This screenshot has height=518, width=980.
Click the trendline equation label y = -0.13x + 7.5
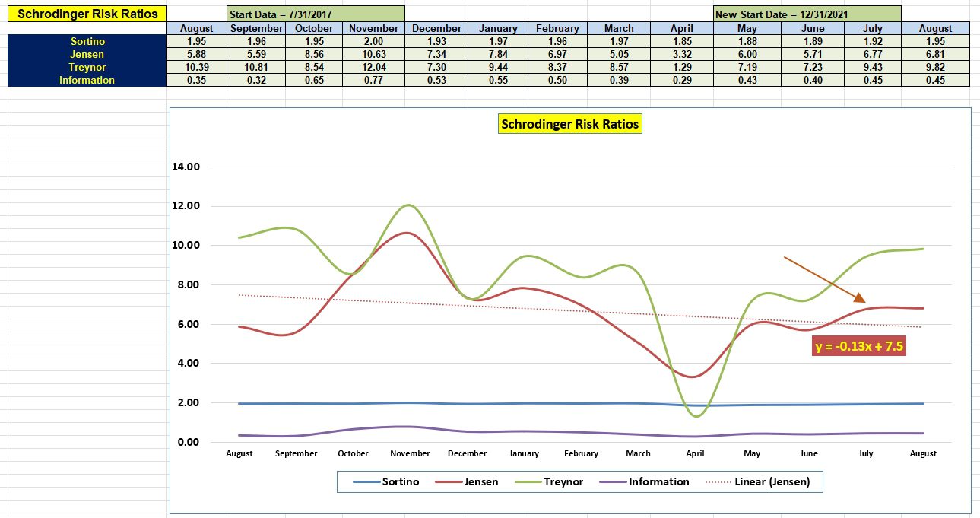click(x=858, y=347)
